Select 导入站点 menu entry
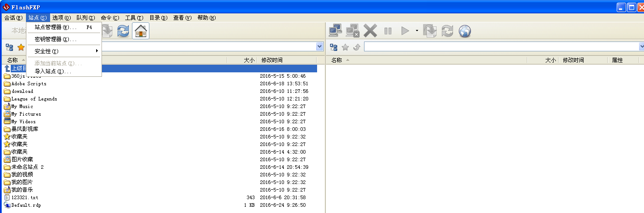The height and width of the screenshot is (213, 644). [x=53, y=71]
